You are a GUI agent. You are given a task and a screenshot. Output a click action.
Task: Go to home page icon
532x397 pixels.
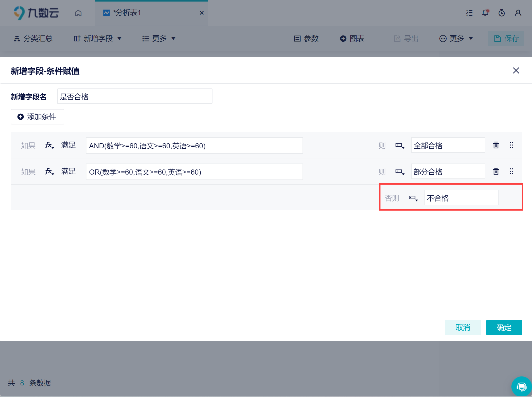78,13
